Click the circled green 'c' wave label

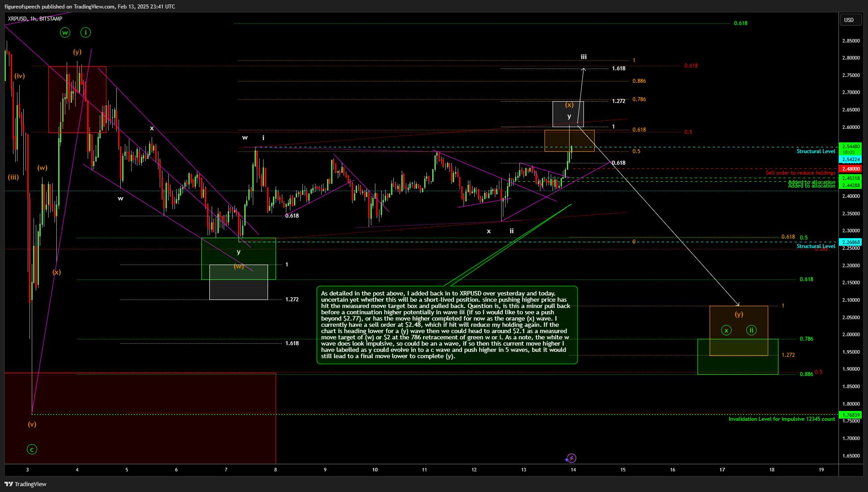click(32, 449)
